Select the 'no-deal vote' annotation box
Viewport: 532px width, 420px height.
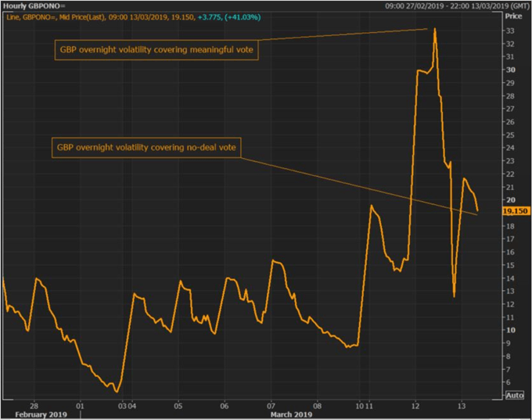tap(146, 148)
